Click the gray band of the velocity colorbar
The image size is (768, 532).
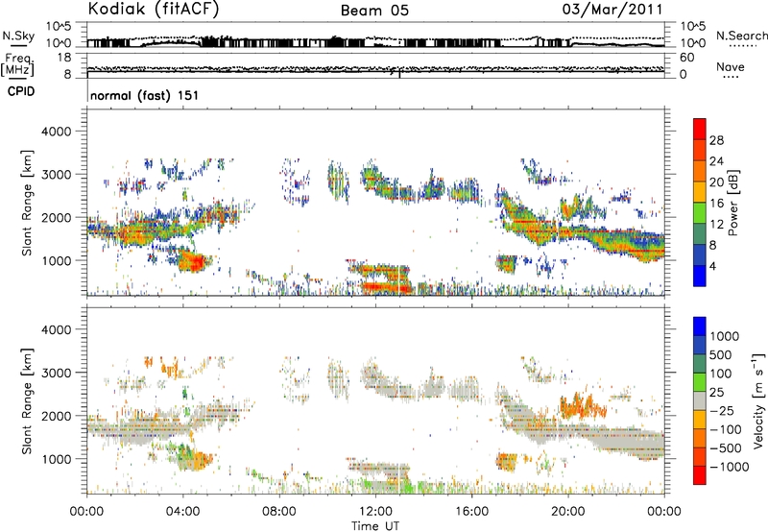coord(700,400)
